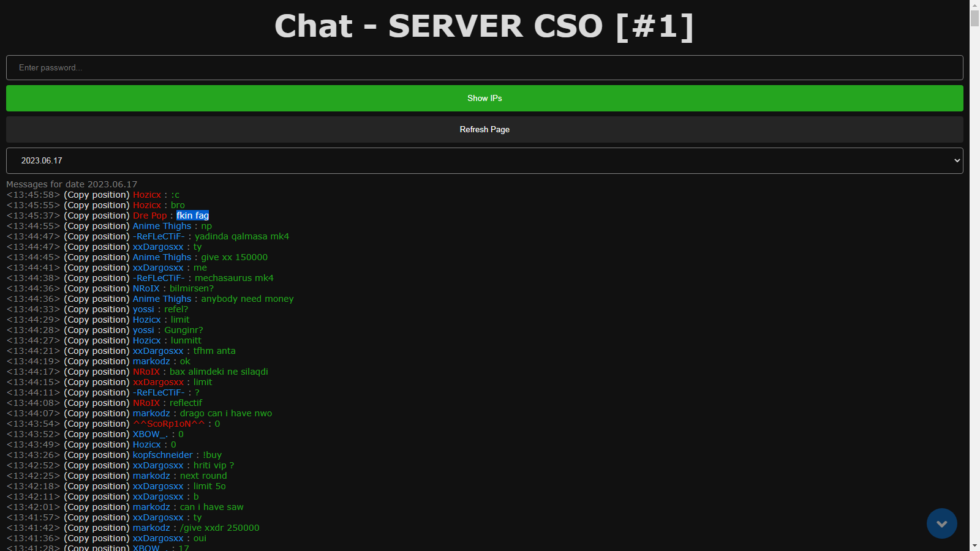Image resolution: width=980 pixels, height=551 pixels.
Task: Copy position of Anime Thighs' "np" message
Action: tap(97, 226)
